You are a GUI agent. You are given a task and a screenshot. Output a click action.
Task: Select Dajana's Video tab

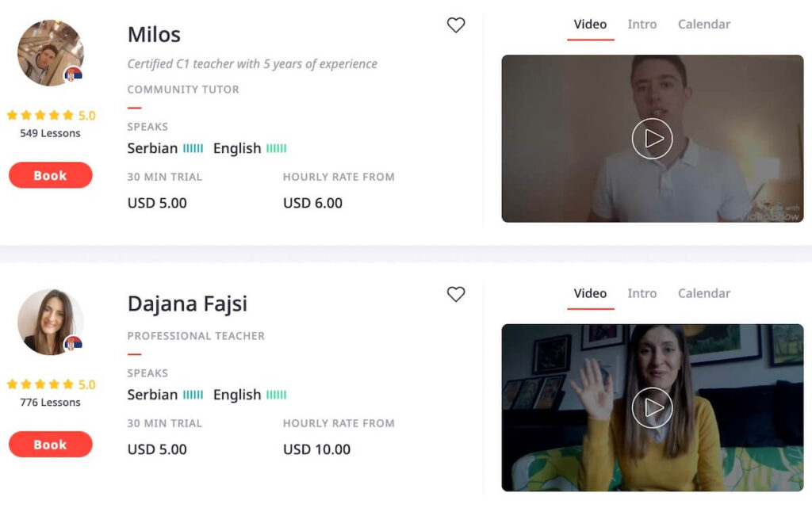[590, 293]
